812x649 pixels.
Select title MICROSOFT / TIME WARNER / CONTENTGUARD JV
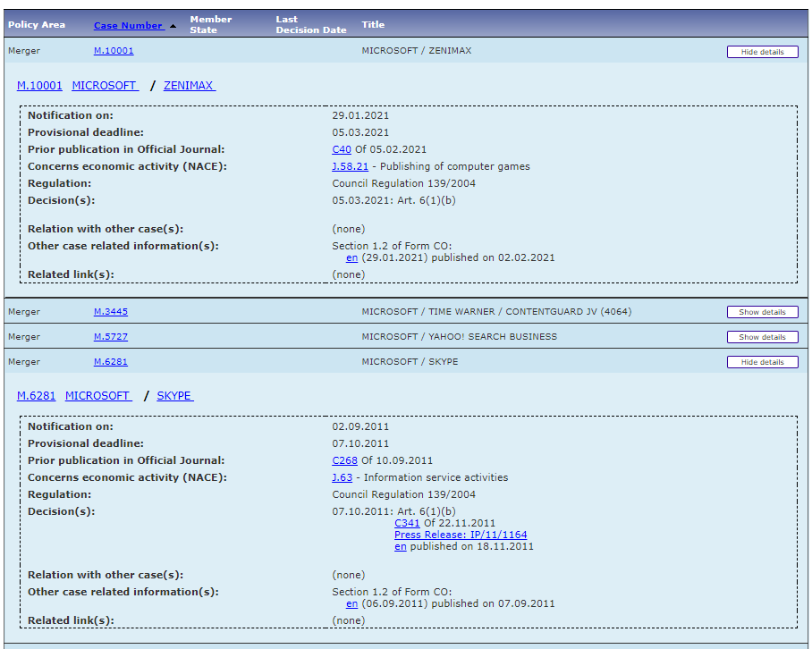[x=496, y=312]
